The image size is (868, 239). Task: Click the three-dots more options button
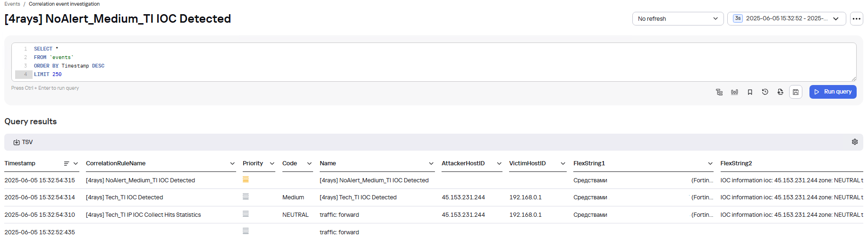tap(856, 19)
